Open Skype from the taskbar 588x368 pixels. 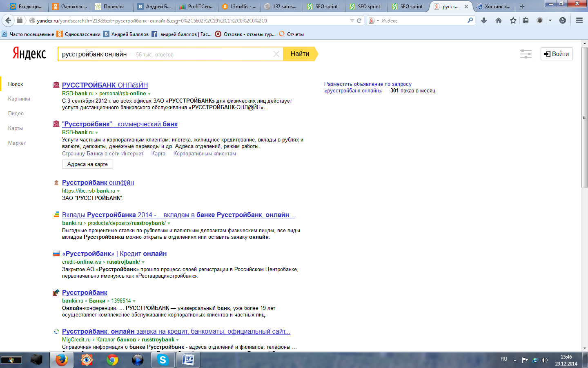pyautogui.click(x=163, y=360)
